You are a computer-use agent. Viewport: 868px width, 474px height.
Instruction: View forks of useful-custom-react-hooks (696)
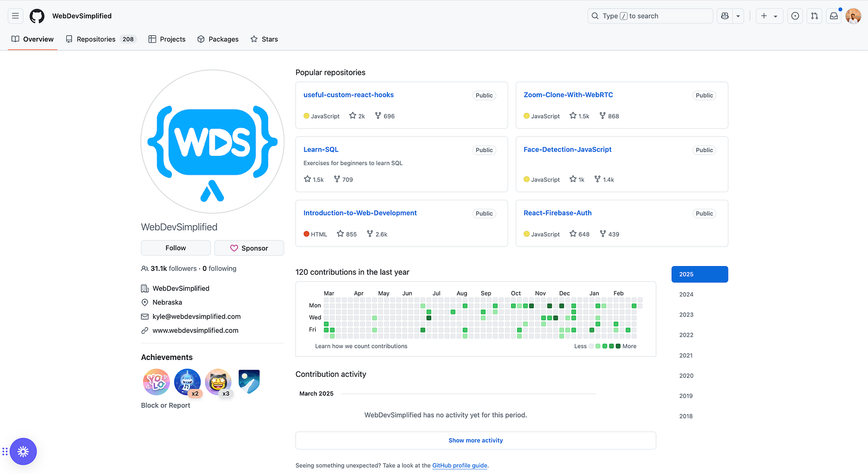[x=385, y=116]
